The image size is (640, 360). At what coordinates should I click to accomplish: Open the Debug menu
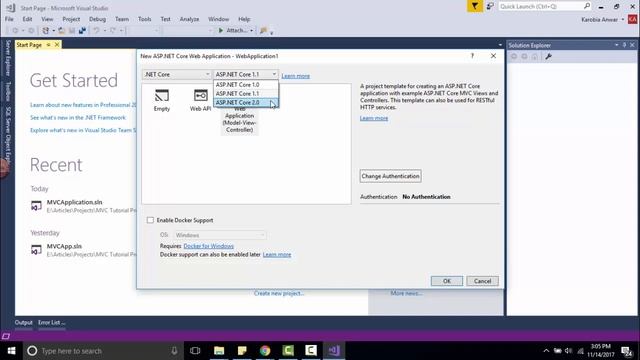(97, 19)
